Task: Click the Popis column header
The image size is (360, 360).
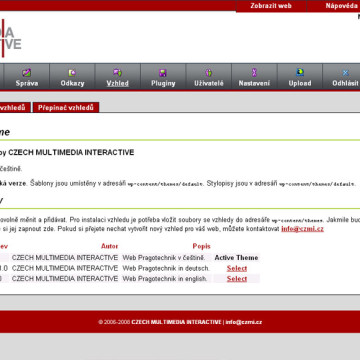Action: pyautogui.click(x=202, y=246)
